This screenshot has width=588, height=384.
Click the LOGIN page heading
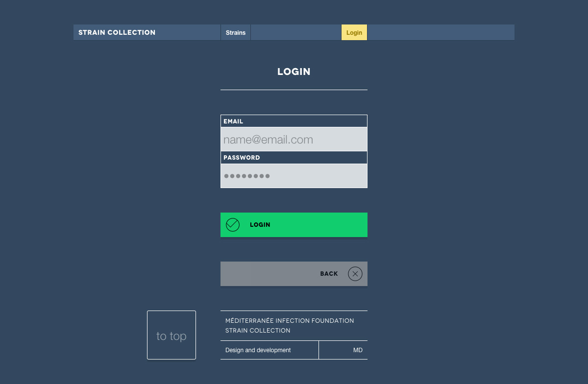pyautogui.click(x=294, y=72)
